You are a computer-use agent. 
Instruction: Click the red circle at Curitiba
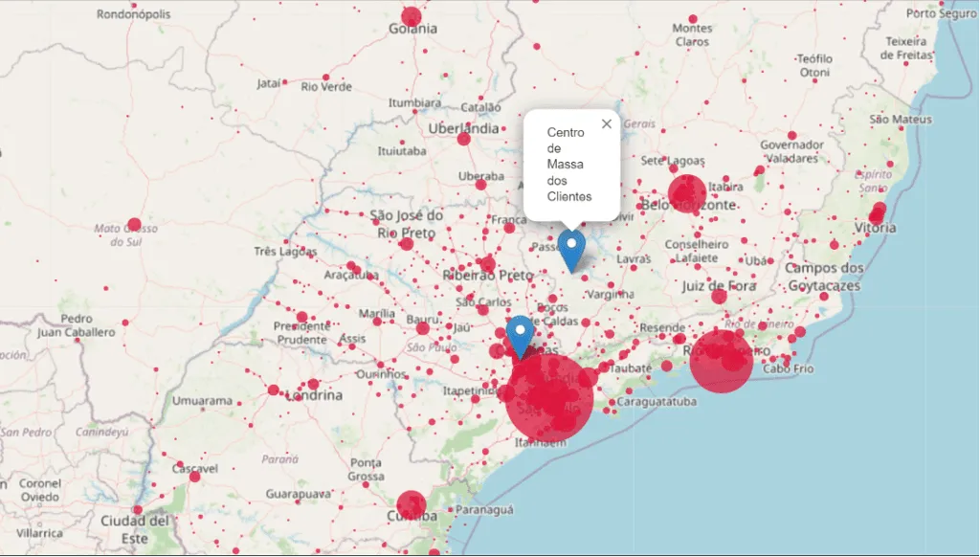[x=411, y=505]
